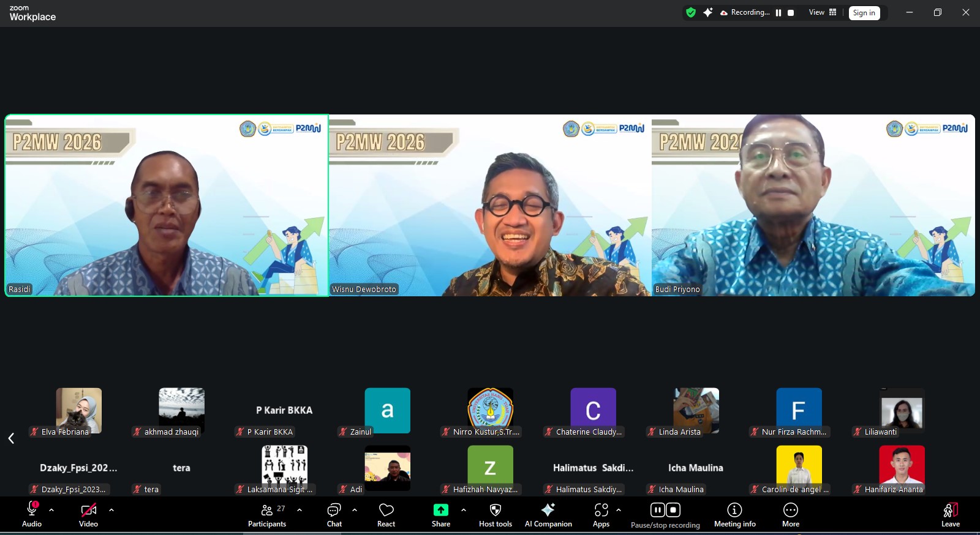Stop recording in the bottom toolbar

[x=673, y=510]
